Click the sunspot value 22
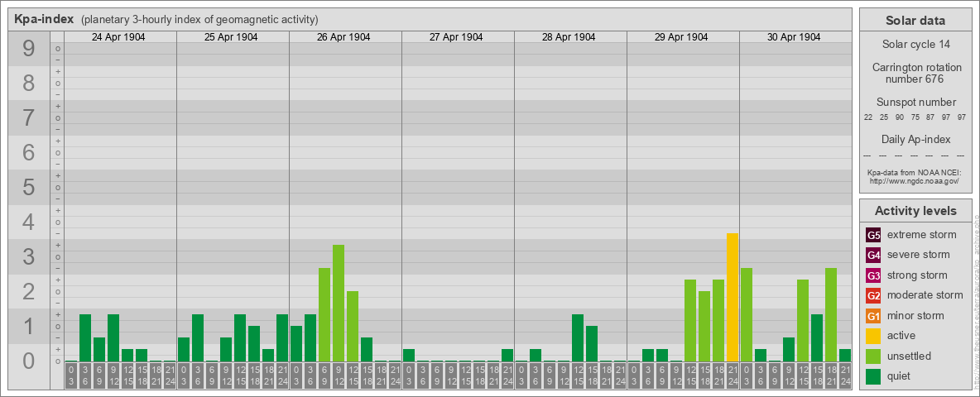980x397 pixels. click(x=868, y=117)
